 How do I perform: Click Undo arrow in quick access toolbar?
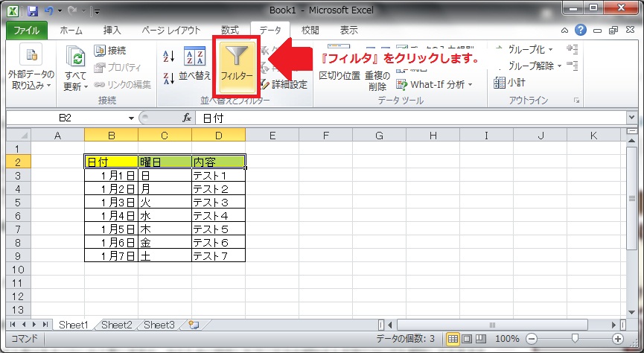49,10
